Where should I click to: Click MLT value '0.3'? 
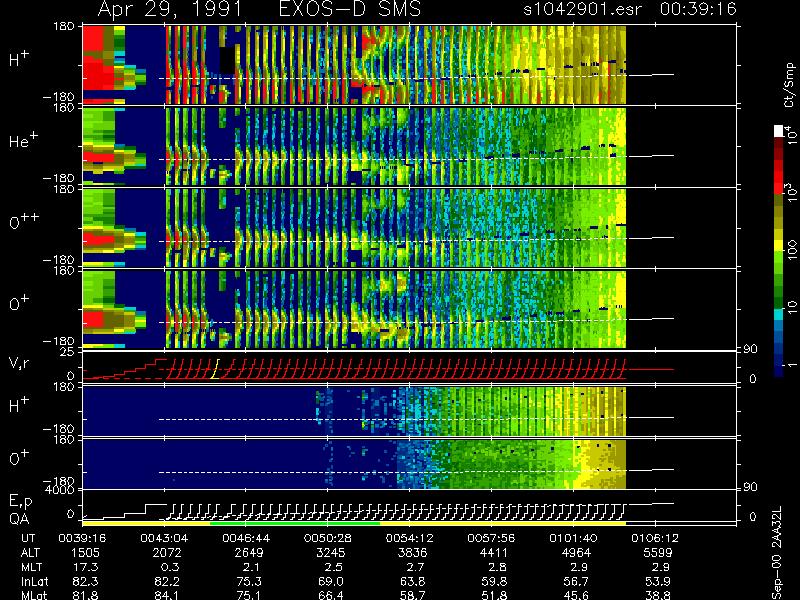tap(170, 567)
